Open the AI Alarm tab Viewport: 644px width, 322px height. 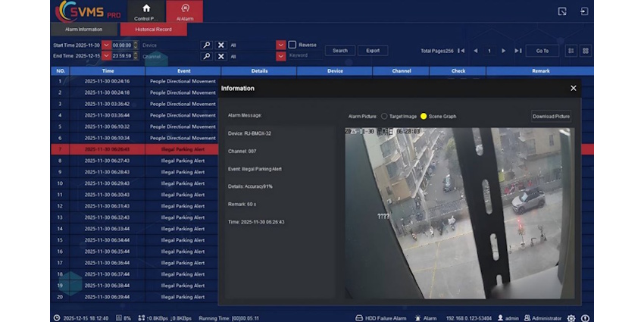[x=186, y=11]
